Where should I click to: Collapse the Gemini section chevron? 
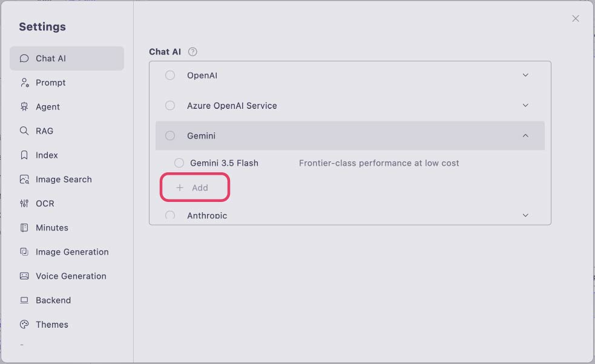[525, 135]
